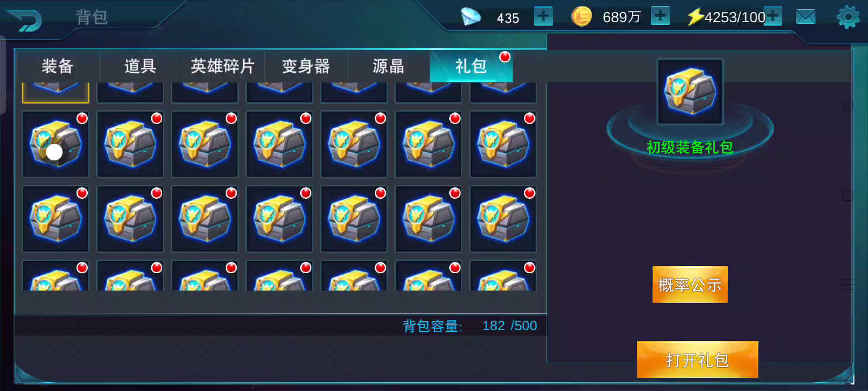This screenshot has width=868, height=391.
Task: Select the 礼包 tab
Action: [x=471, y=66]
